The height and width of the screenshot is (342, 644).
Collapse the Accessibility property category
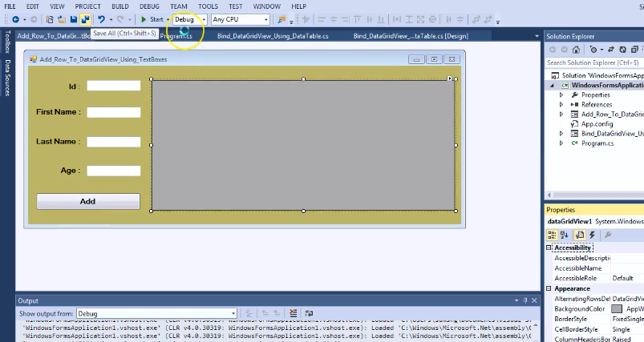coord(549,248)
